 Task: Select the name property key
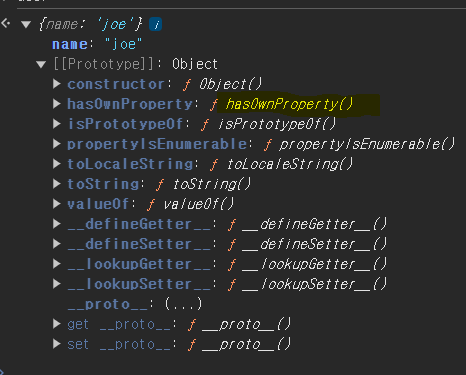tap(70, 44)
